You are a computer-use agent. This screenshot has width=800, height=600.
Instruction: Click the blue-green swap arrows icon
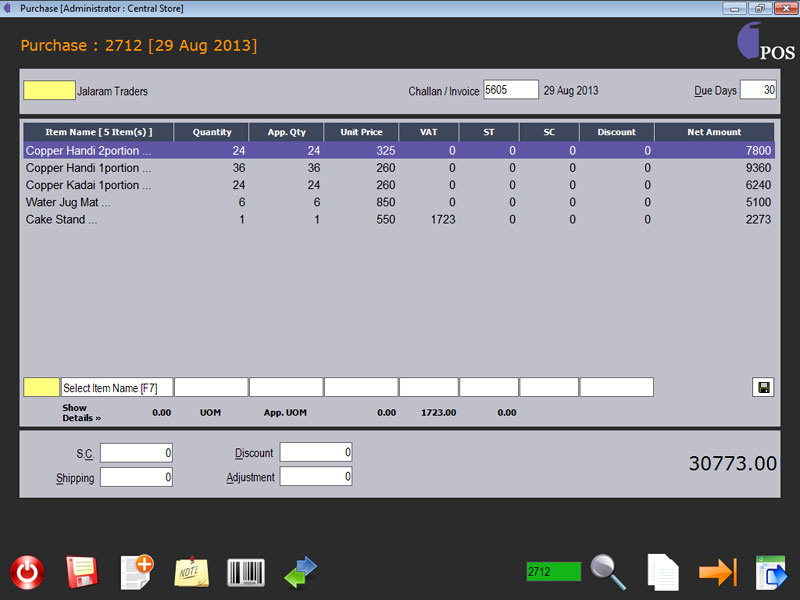coord(300,572)
